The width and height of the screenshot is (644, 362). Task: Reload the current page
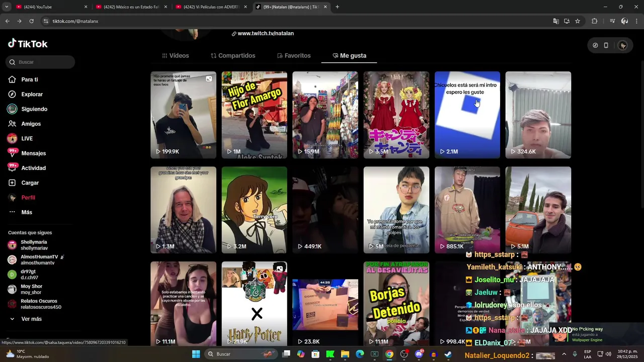(31, 21)
